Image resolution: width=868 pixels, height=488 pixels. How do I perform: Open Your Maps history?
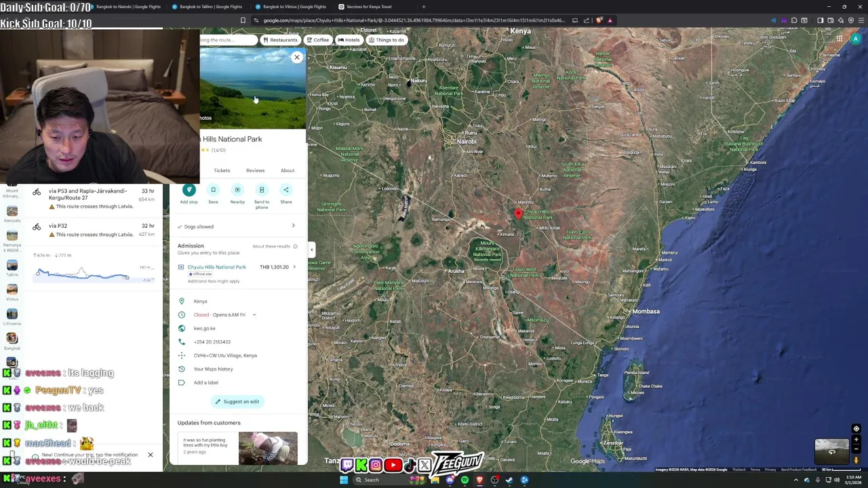coord(213,369)
